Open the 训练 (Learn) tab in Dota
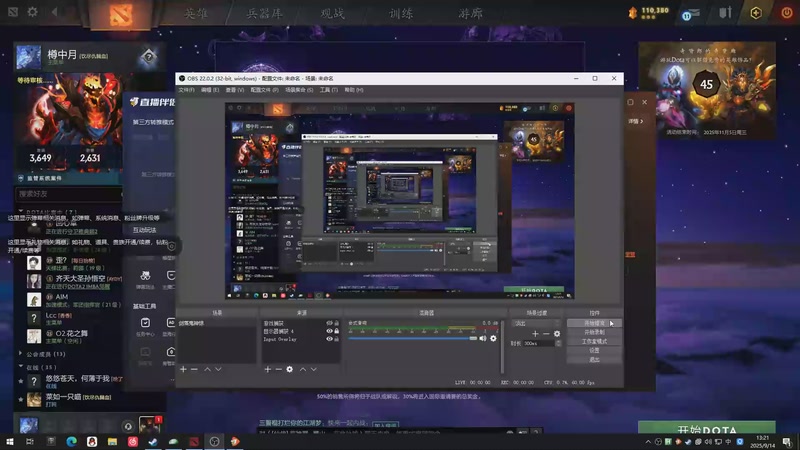The height and width of the screenshot is (450, 800). pos(401,13)
